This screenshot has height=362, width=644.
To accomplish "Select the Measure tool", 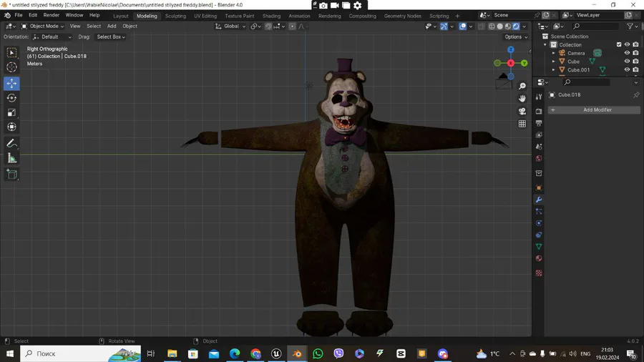I will tap(11, 158).
